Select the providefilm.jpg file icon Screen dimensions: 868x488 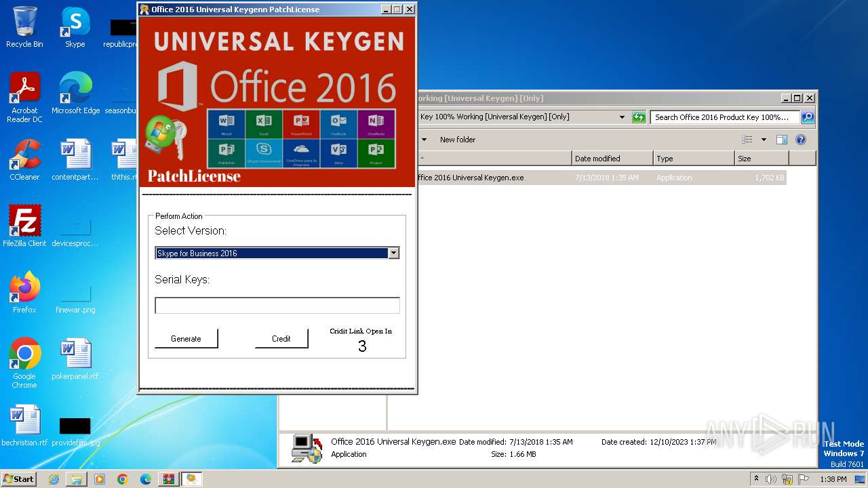[75, 430]
